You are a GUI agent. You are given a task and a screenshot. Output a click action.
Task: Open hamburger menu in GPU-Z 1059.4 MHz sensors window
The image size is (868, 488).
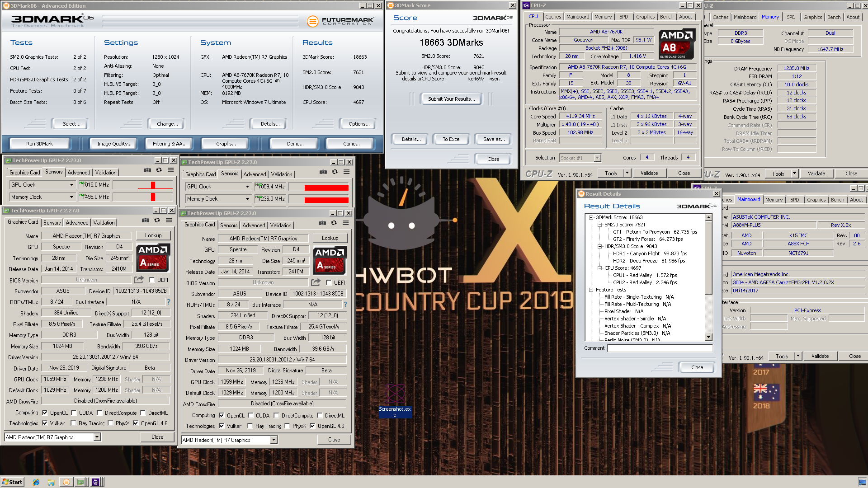[346, 172]
